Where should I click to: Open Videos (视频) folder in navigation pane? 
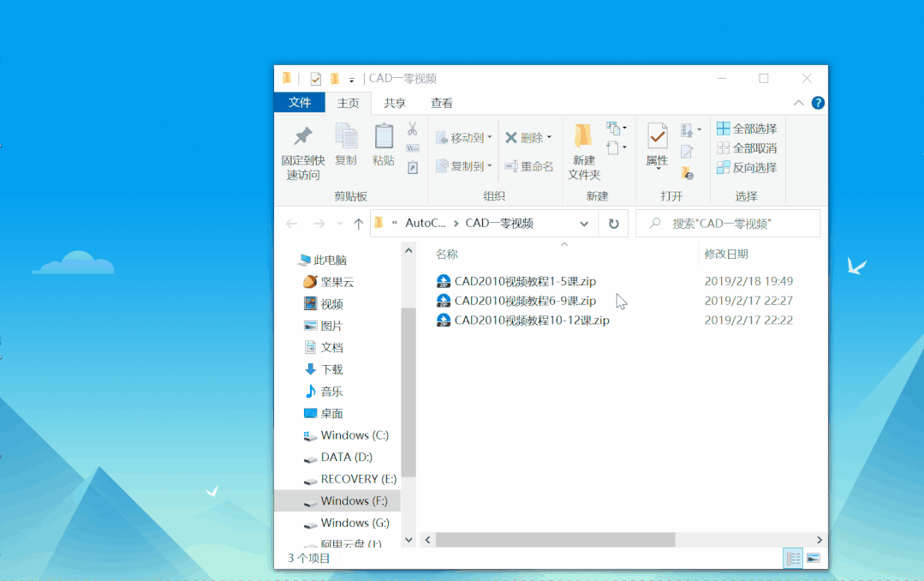324,303
